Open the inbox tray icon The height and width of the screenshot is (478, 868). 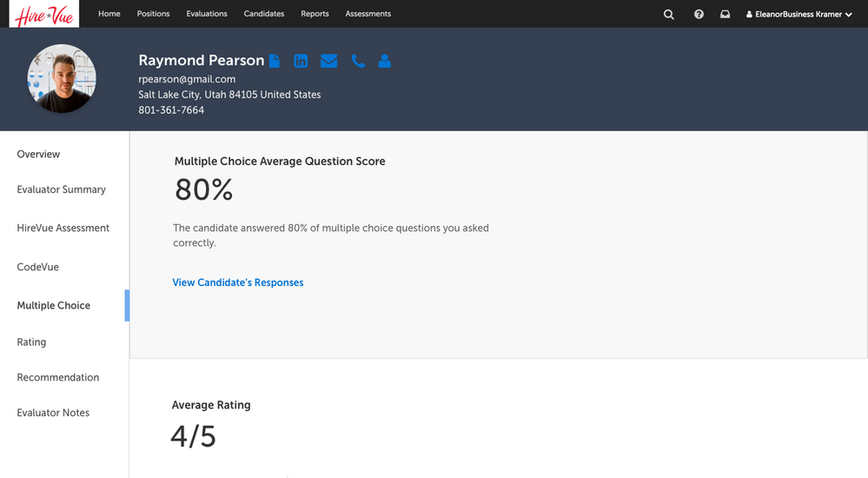tap(725, 14)
